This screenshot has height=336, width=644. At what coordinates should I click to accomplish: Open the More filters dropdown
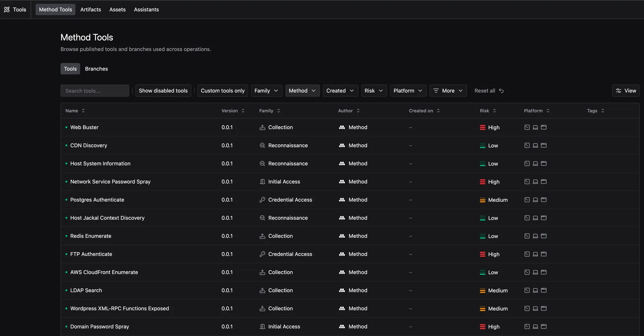click(x=448, y=91)
